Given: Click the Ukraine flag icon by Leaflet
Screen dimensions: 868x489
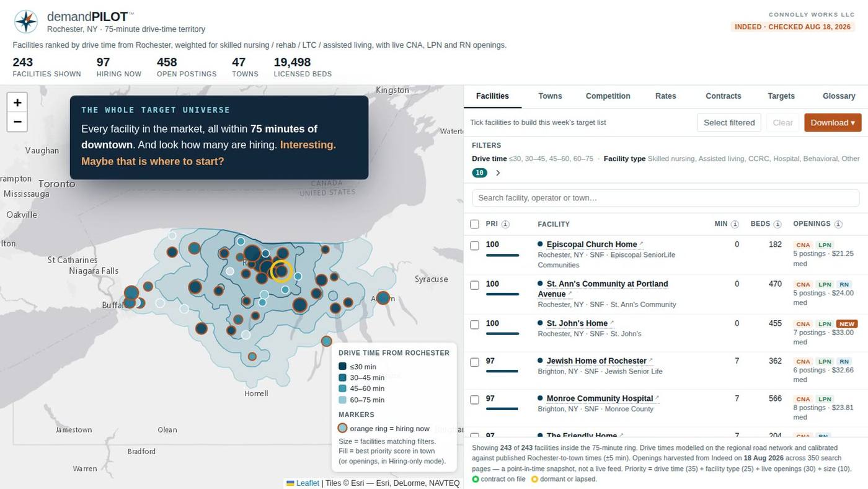Looking at the screenshot, I should [290, 483].
